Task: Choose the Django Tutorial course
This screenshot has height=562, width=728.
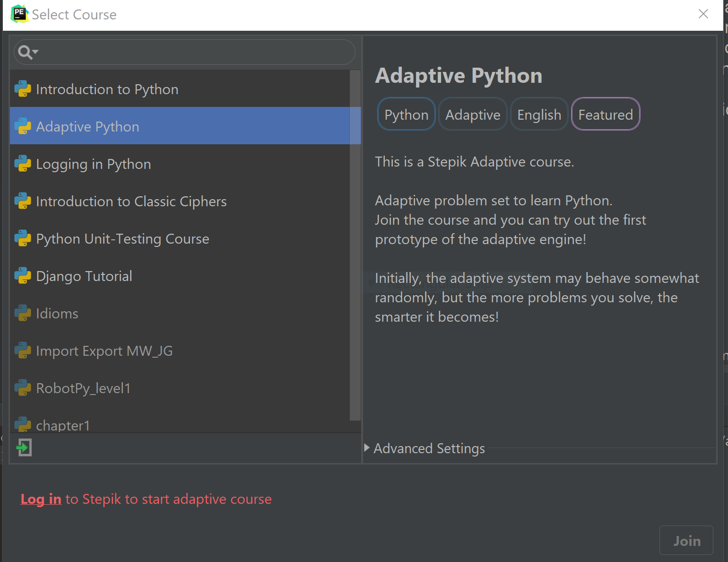Action: point(180,276)
